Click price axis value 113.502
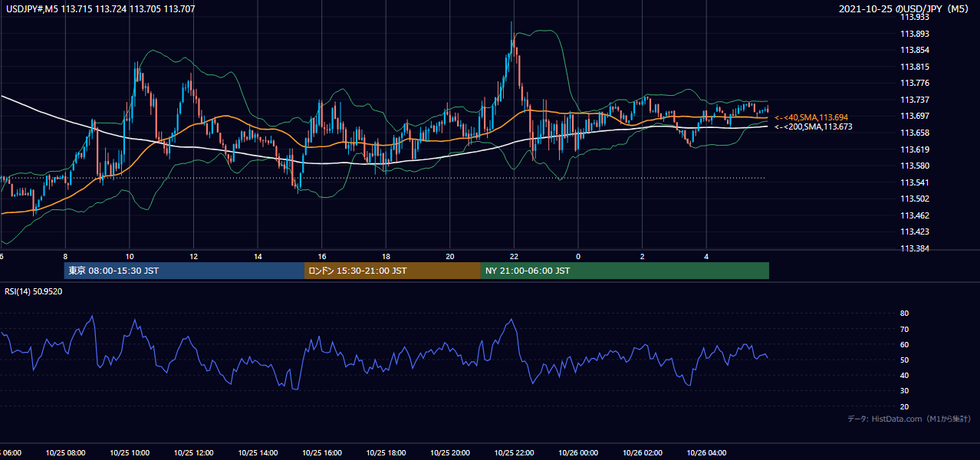The width and height of the screenshot is (980, 460). coord(914,199)
